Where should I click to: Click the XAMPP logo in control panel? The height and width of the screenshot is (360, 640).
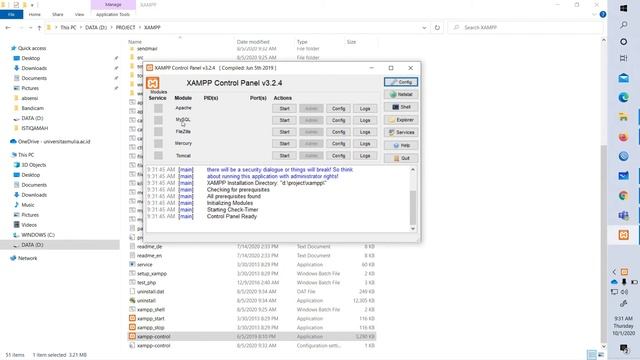pyautogui.click(x=153, y=83)
